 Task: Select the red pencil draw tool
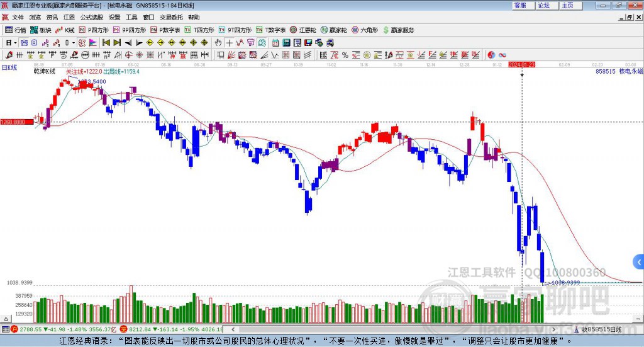click(x=9, y=55)
